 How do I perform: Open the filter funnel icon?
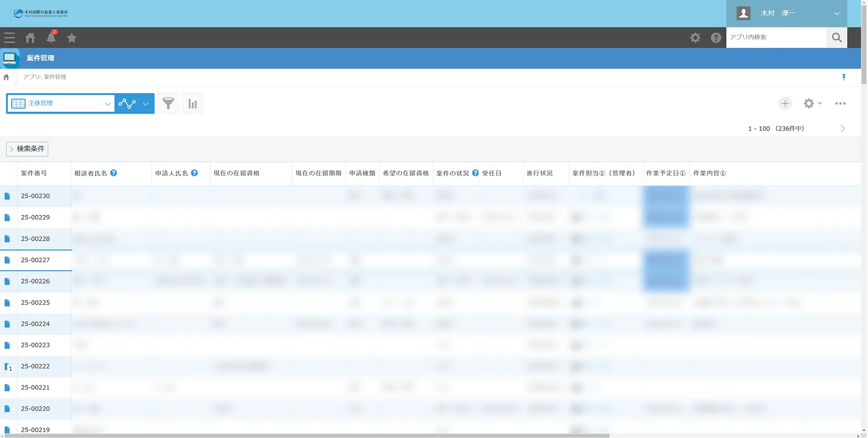[169, 104]
